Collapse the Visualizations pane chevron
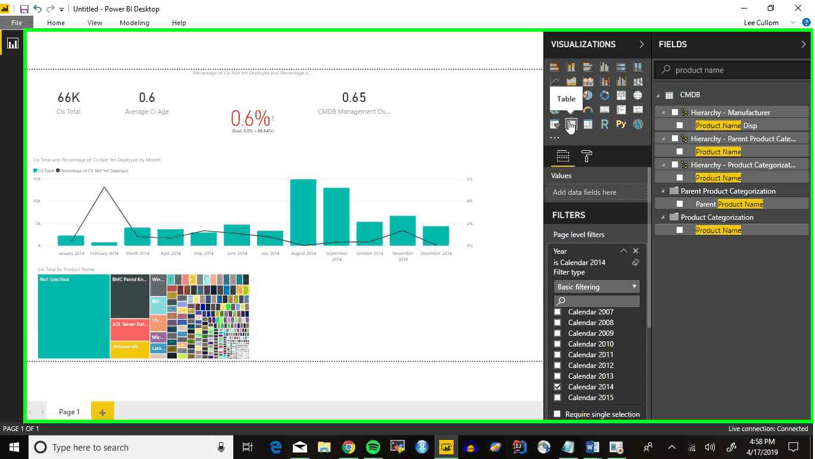This screenshot has height=459, width=815. pyautogui.click(x=641, y=45)
